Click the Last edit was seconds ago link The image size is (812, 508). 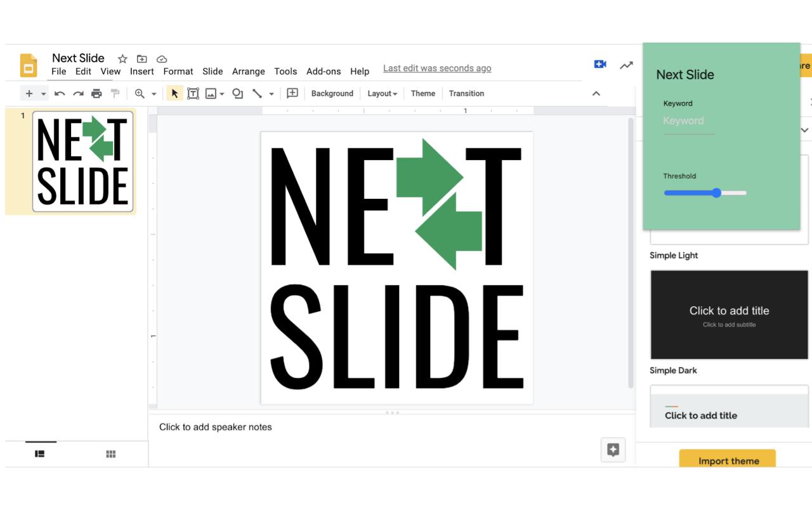click(437, 69)
